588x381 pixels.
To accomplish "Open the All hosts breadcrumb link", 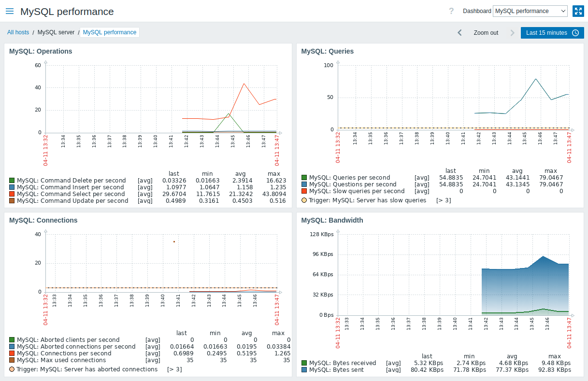I will pos(18,32).
